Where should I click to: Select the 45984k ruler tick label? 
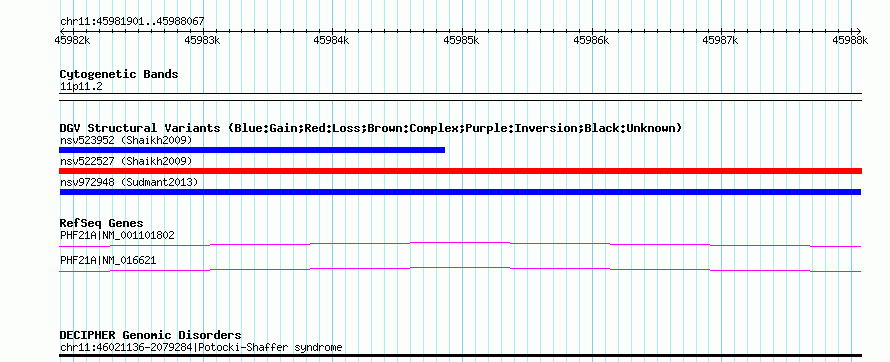tap(331, 40)
